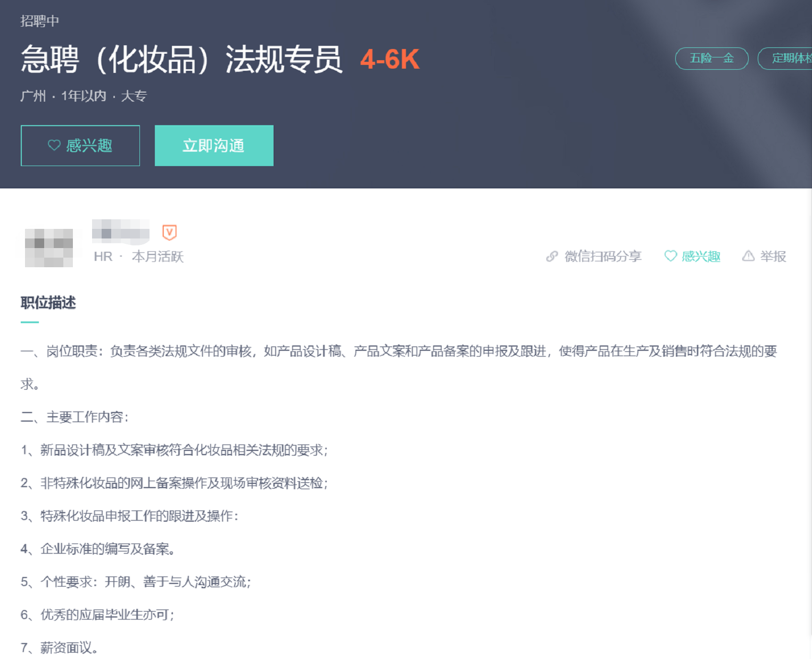
Task: Click the 7、薪资面议 description line
Action: [60, 648]
